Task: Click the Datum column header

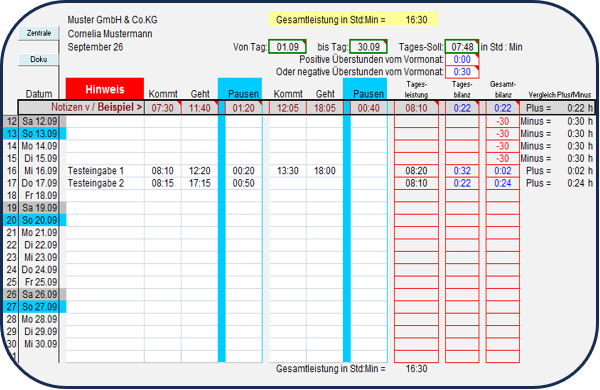Action: pyautogui.click(x=39, y=94)
